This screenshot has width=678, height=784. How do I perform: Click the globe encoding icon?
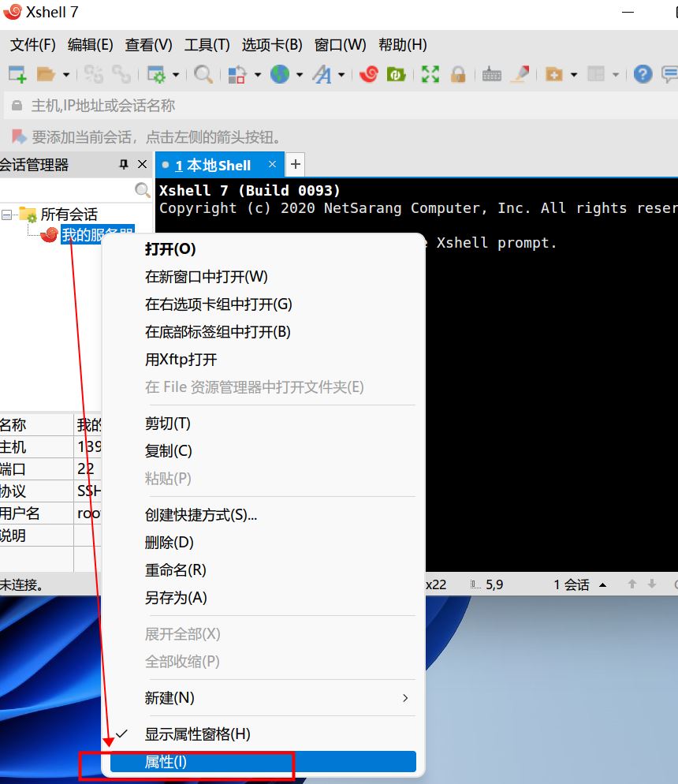[x=280, y=74]
